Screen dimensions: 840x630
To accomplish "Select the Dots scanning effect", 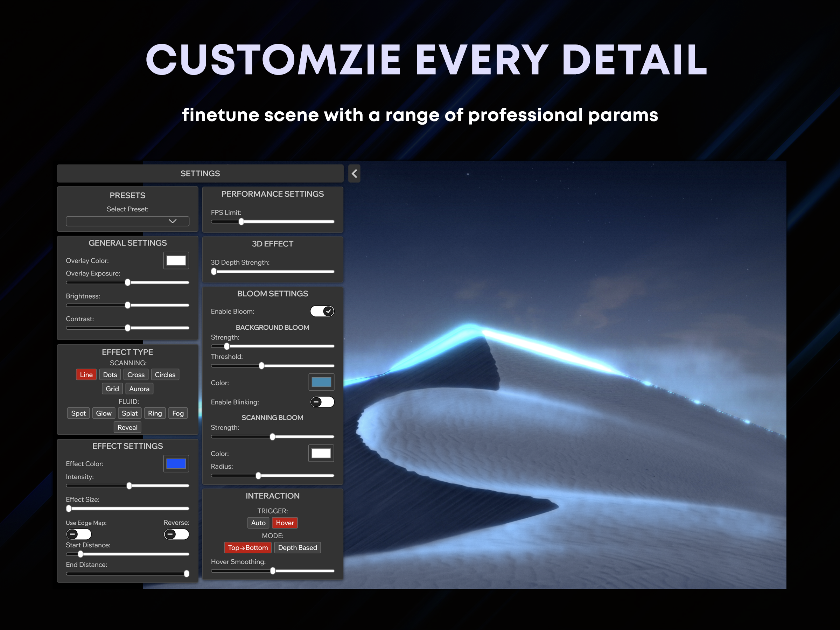I will [x=110, y=374].
